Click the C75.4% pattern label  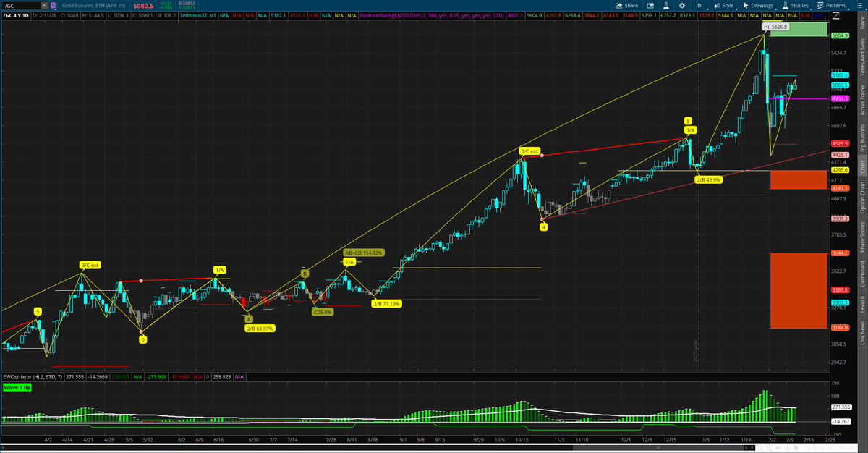pos(323,312)
